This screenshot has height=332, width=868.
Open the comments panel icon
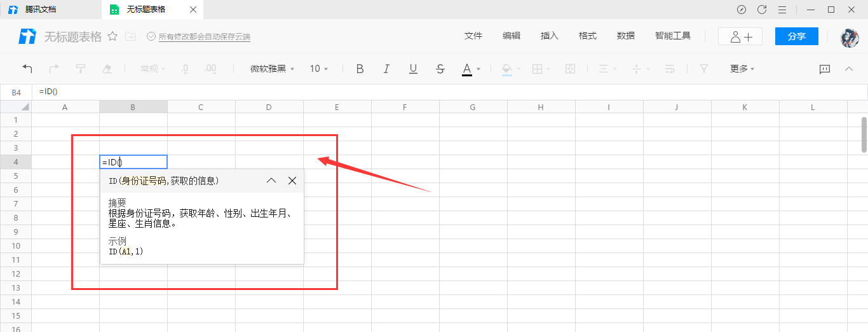(825, 69)
